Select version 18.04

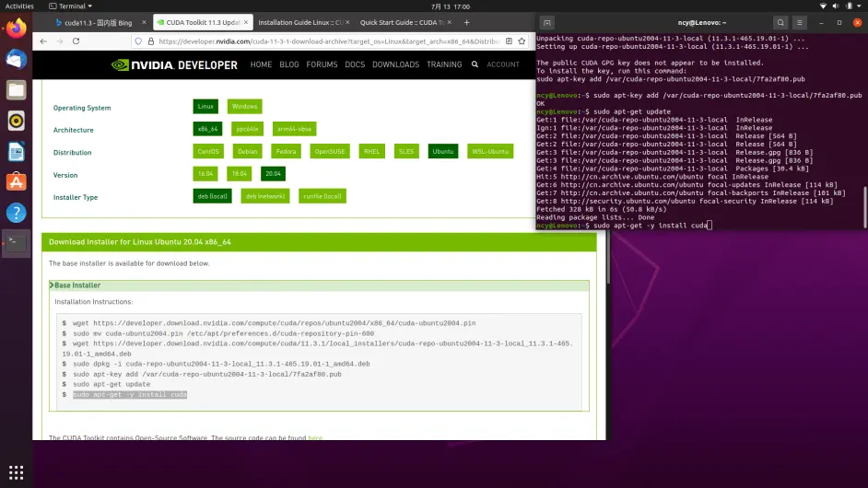(240, 174)
